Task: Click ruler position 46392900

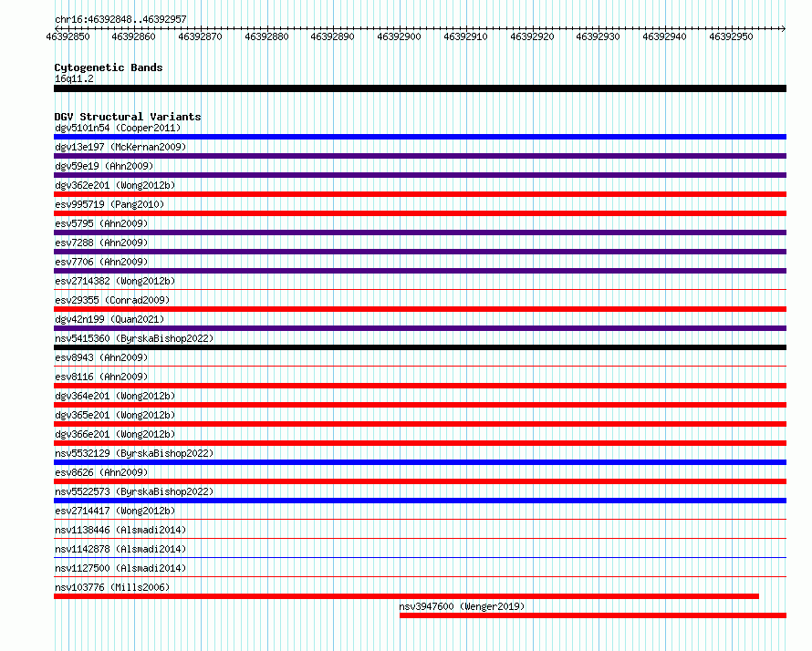Action: (x=400, y=36)
